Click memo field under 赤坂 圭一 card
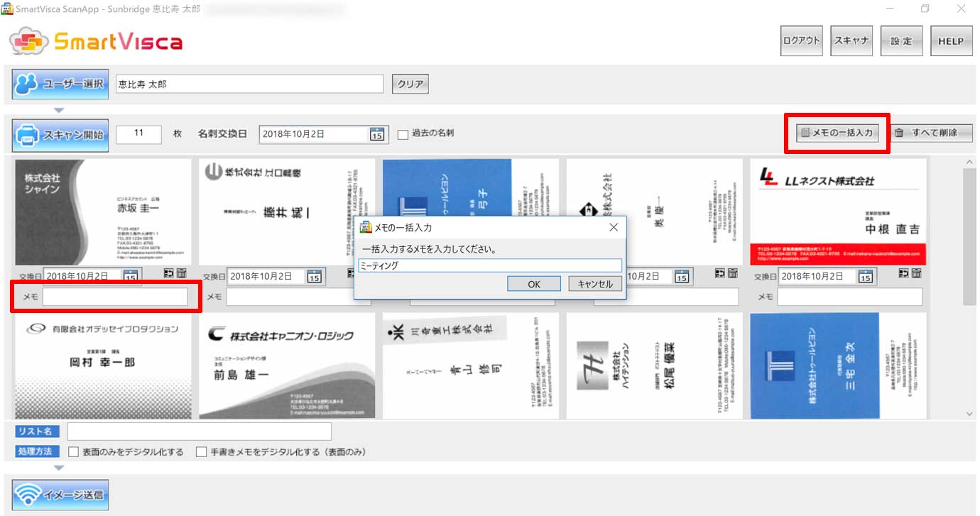The height and width of the screenshot is (516, 980). (x=115, y=297)
